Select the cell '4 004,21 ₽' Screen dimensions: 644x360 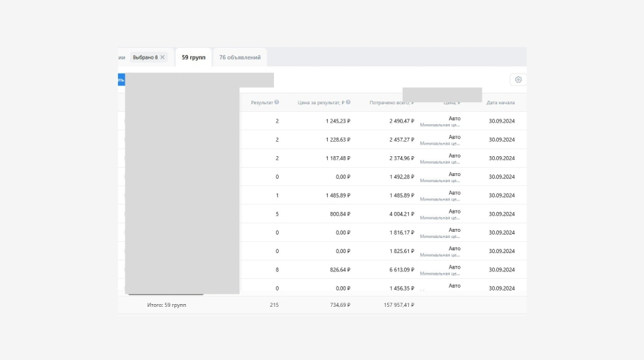[401, 214]
